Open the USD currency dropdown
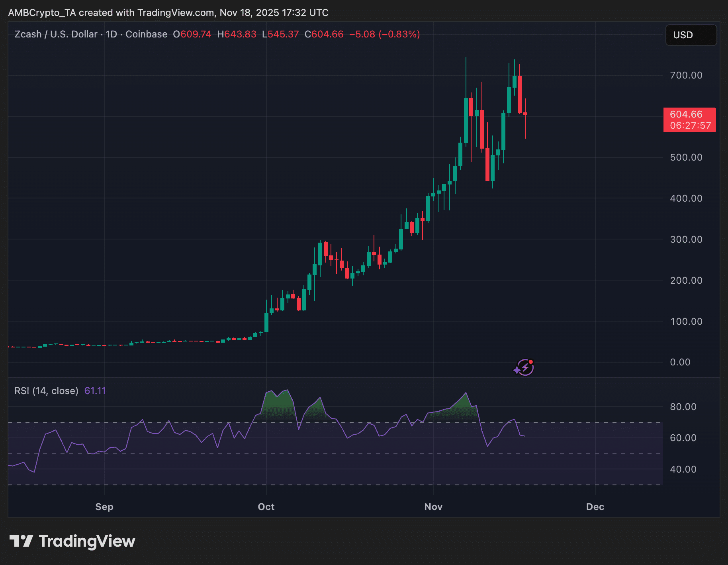Image resolution: width=728 pixels, height=565 pixels. (691, 35)
